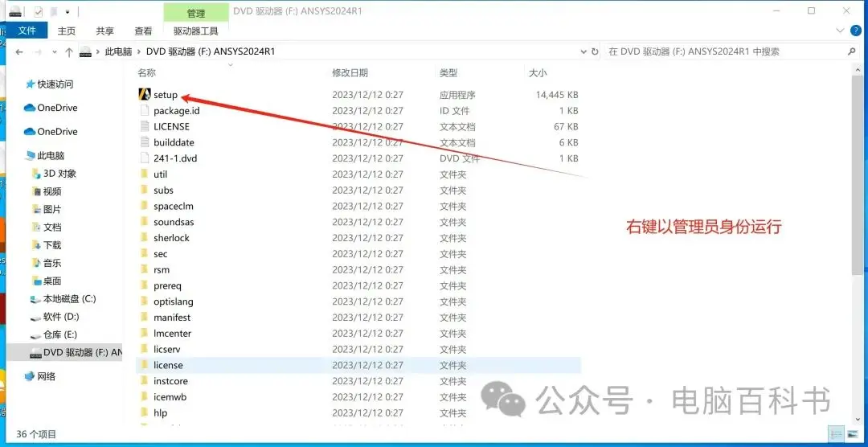
Task: Open the Help question mark icon
Action: pyautogui.click(x=854, y=31)
